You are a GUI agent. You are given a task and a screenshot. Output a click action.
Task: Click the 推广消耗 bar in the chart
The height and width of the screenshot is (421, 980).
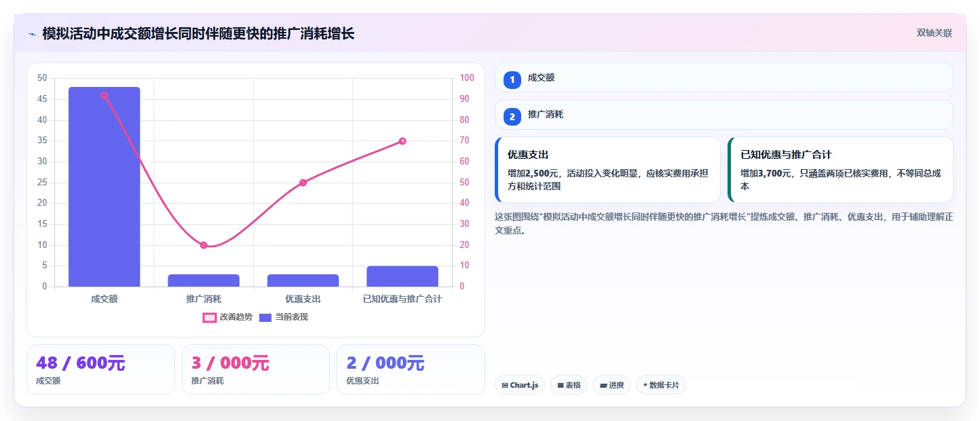(204, 280)
